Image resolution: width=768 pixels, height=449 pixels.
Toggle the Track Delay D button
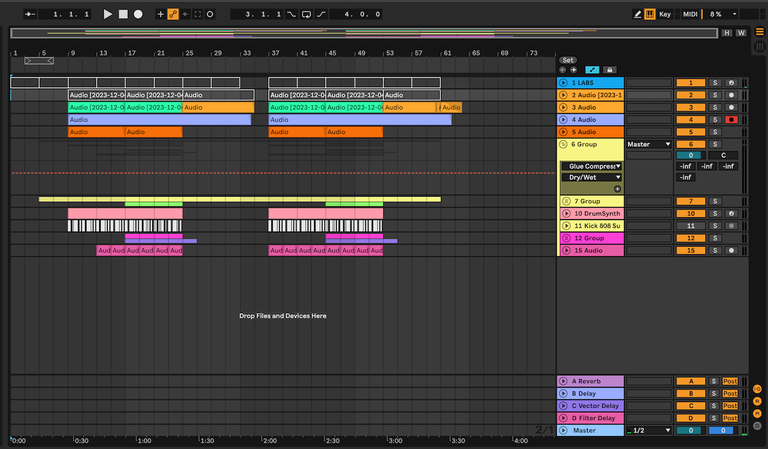coord(757,425)
